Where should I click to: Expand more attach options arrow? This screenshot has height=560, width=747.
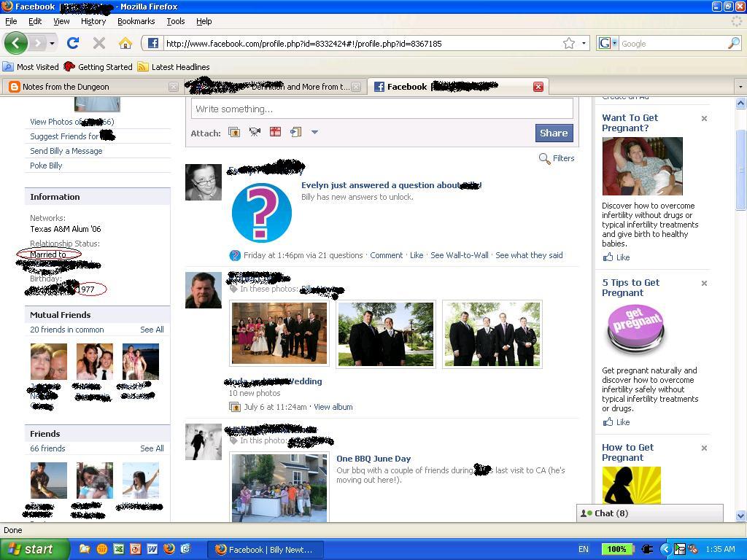(314, 132)
